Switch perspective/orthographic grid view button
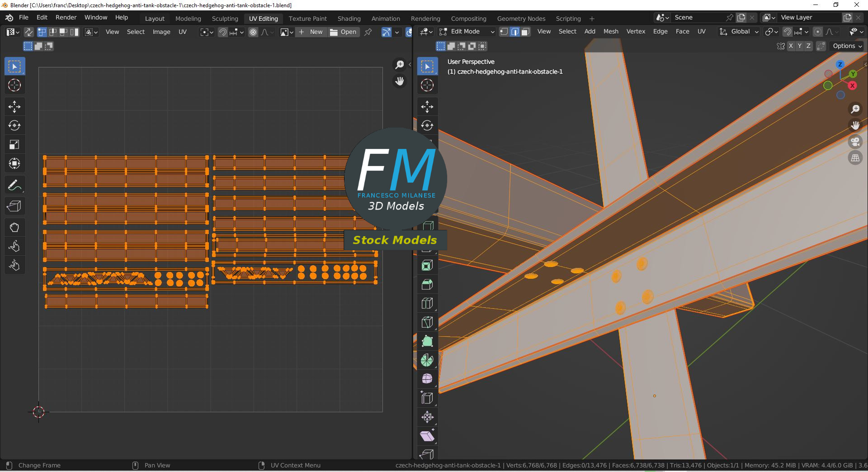The image size is (868, 472). click(855, 158)
